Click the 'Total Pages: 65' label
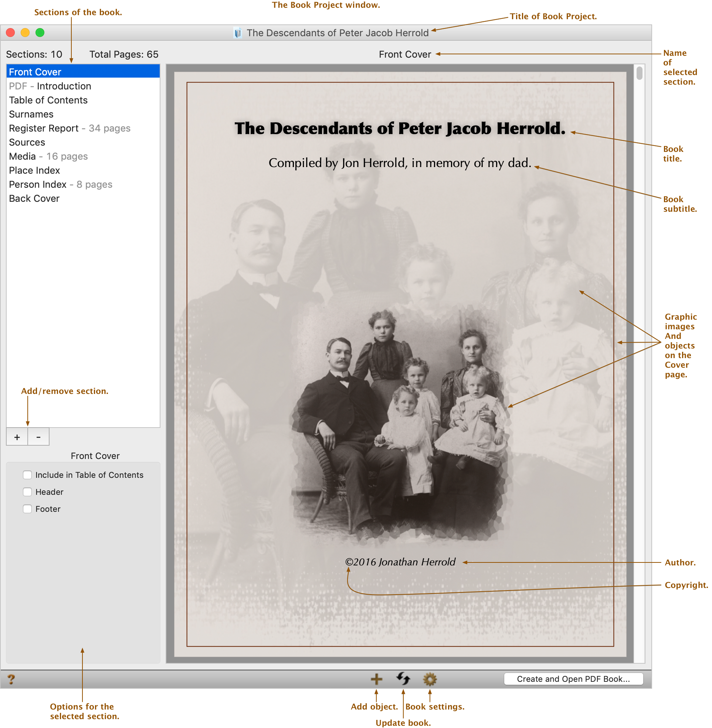 (124, 54)
